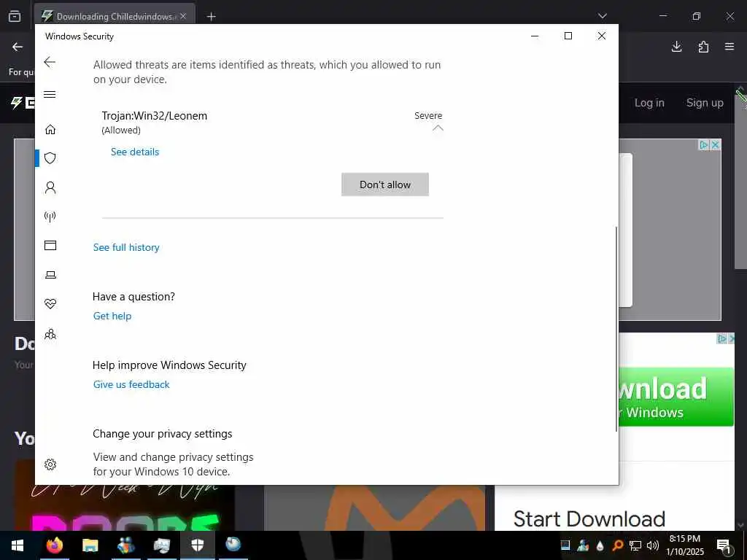Open Windows Security settings gear
The image size is (747, 560).
(50, 464)
